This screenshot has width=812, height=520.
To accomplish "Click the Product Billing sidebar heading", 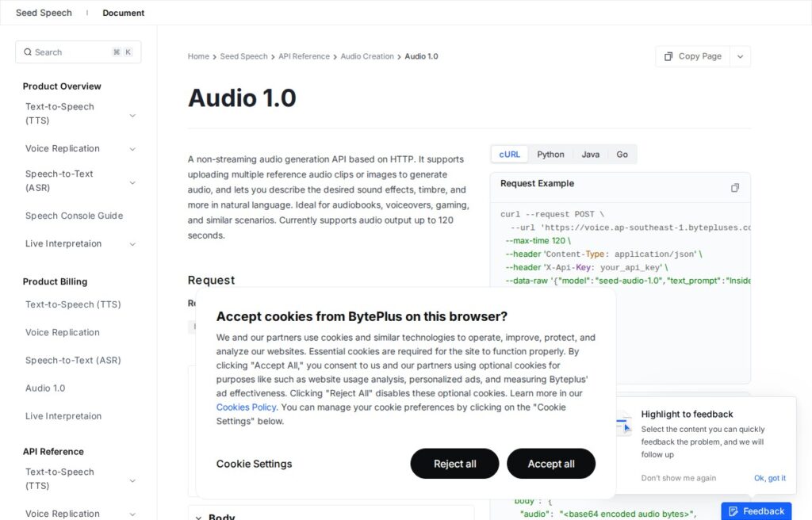I will click(x=55, y=281).
